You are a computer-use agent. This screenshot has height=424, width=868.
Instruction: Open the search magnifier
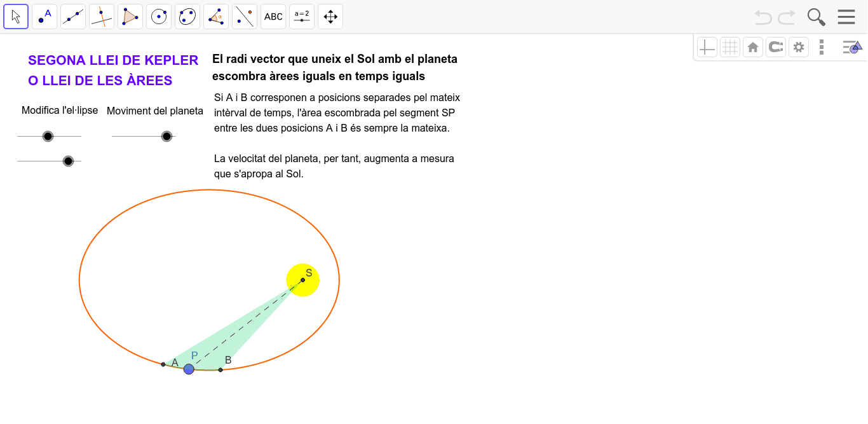[817, 17]
